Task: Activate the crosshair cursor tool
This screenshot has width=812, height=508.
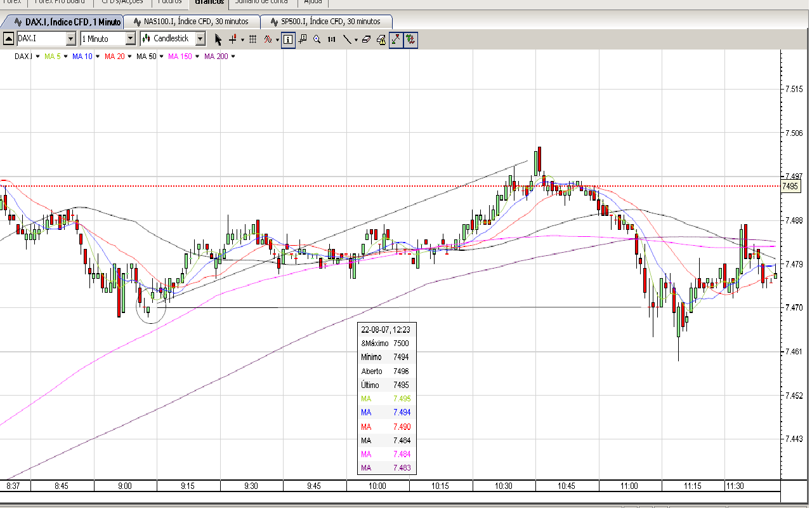Action: click(x=232, y=39)
